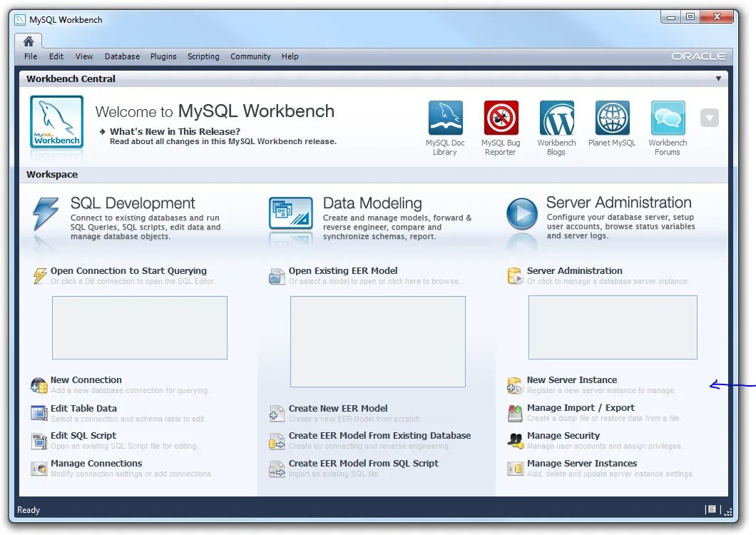Open the Edit menu
The image size is (756, 535).
click(x=56, y=56)
